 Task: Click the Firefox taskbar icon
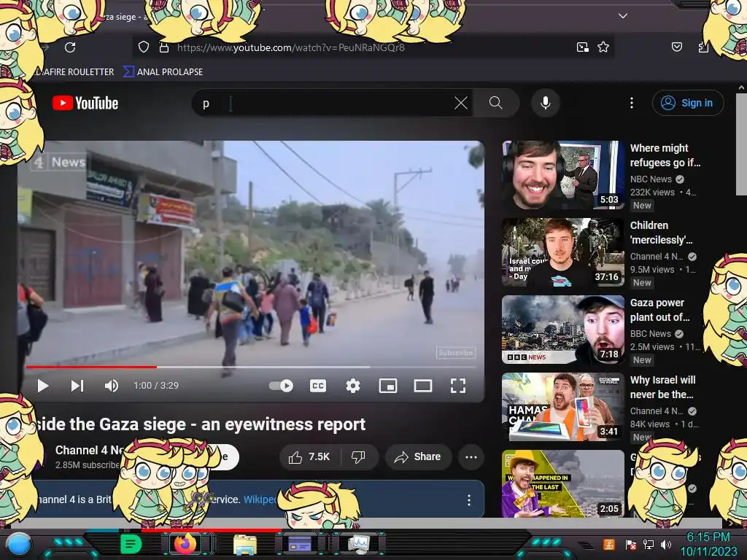pyautogui.click(x=186, y=544)
